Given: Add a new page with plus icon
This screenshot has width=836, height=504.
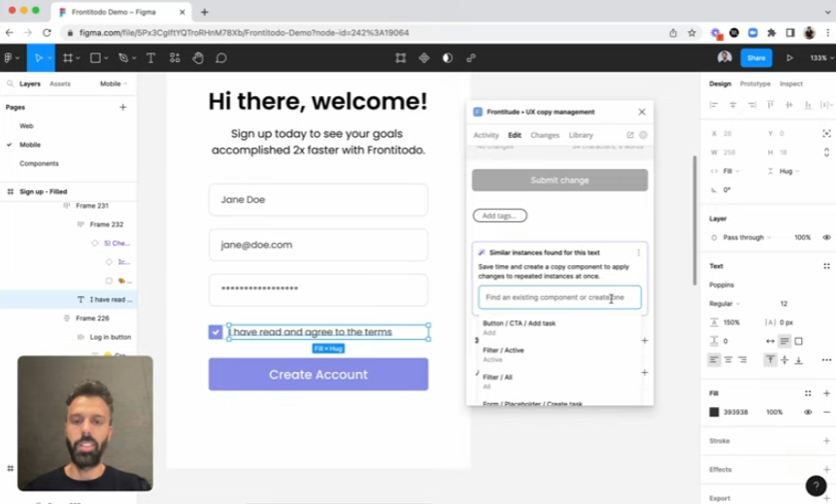Looking at the screenshot, I should 122,107.
